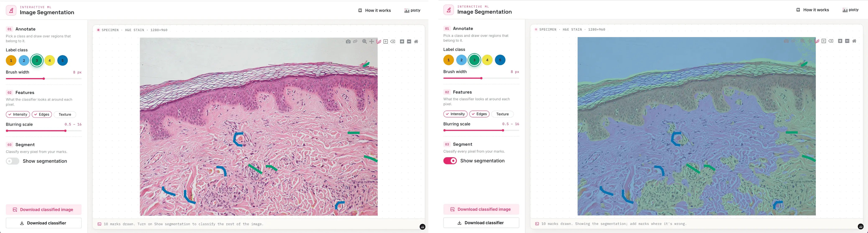868x233 pixels.
Task: Uncheck Edges feature in segmentation-off view
Action: (42, 114)
